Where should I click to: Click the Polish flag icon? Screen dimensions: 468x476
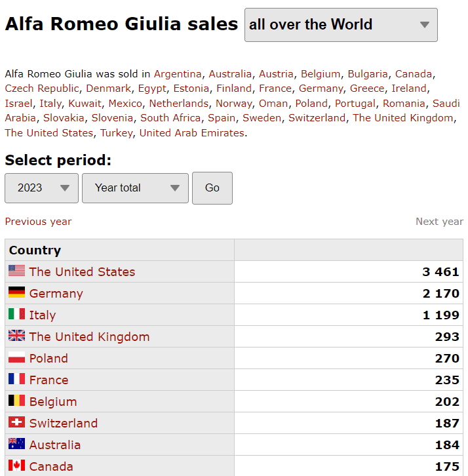pos(16,357)
